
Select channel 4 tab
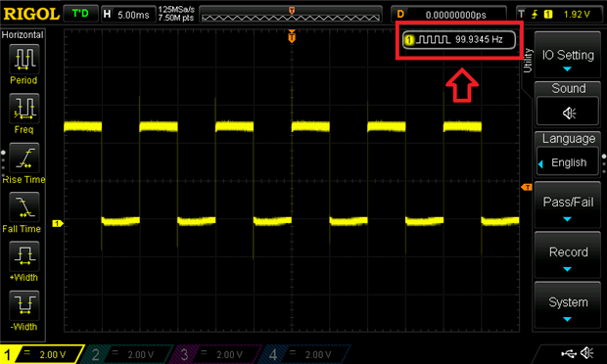coord(305,354)
